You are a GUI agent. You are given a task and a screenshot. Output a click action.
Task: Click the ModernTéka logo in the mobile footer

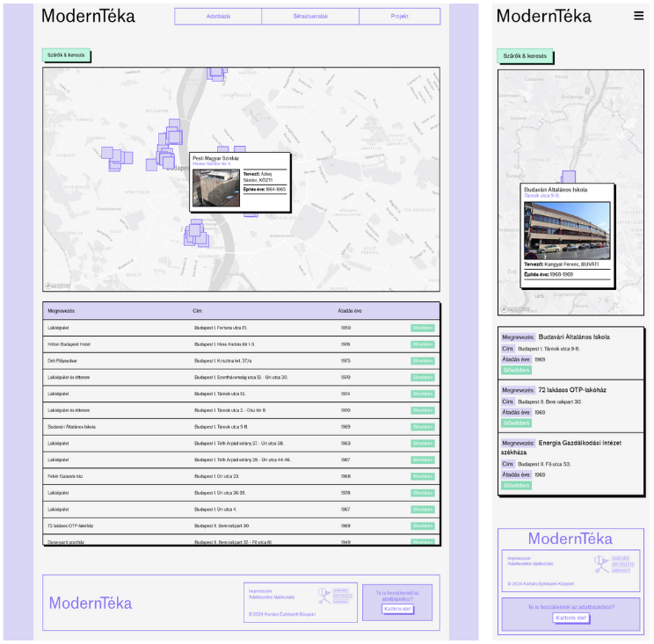pos(570,539)
